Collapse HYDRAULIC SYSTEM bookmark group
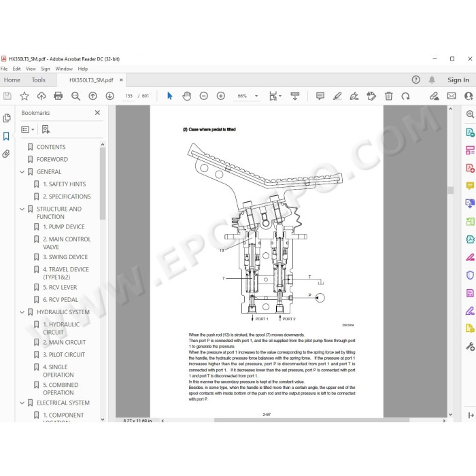This screenshot has height=476, width=476. pyautogui.click(x=22, y=312)
